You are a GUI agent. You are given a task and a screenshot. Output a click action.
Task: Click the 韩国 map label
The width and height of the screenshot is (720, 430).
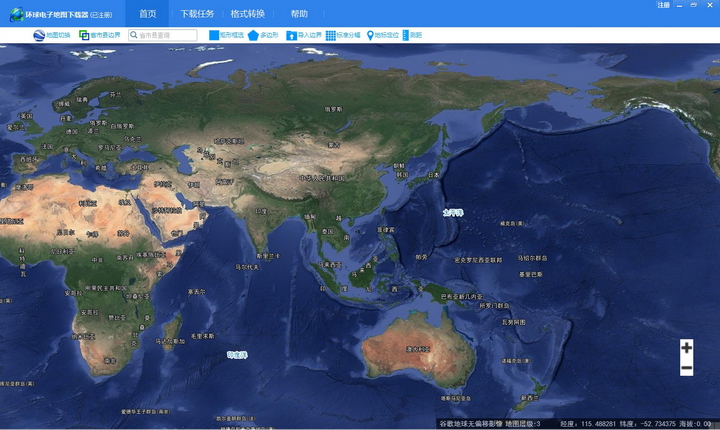(402, 175)
